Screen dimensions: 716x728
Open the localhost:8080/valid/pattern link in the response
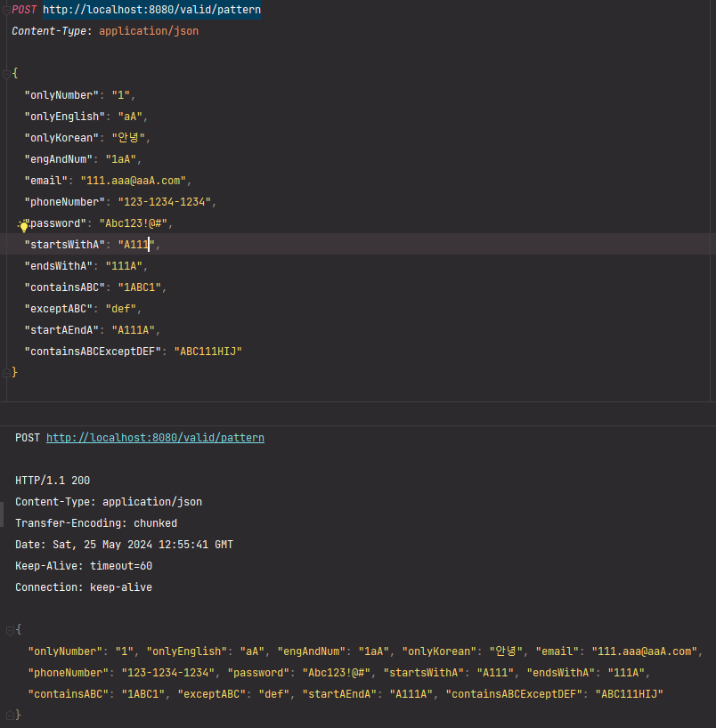pyautogui.click(x=155, y=438)
